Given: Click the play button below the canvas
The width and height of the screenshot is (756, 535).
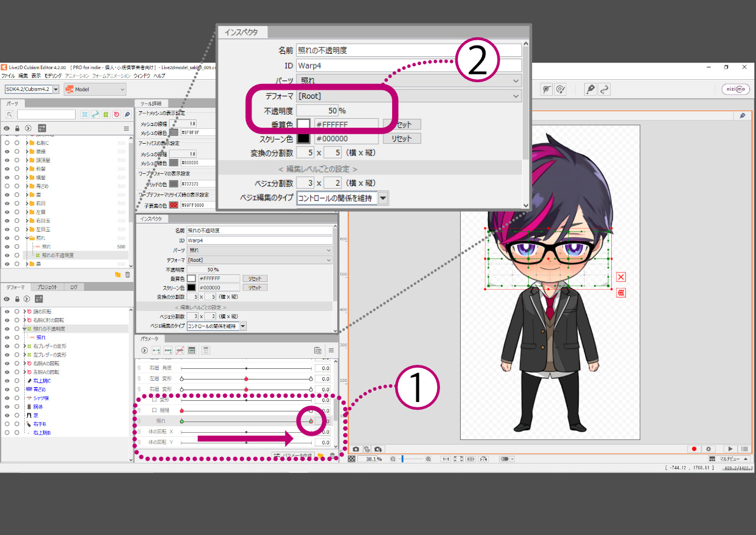Looking at the screenshot, I should point(731,449).
